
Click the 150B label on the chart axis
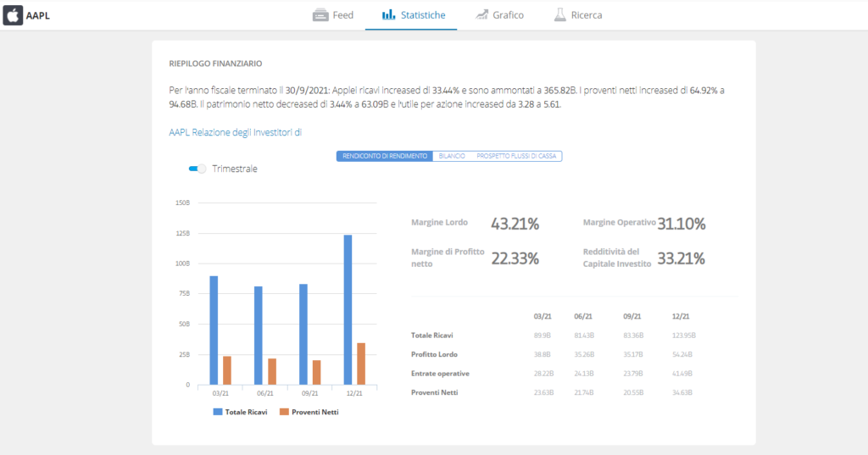pos(182,203)
